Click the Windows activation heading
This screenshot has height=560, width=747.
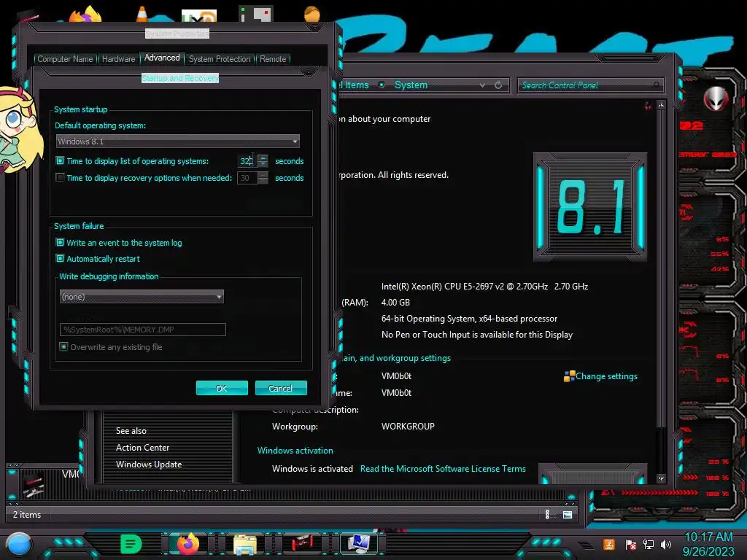[295, 451]
